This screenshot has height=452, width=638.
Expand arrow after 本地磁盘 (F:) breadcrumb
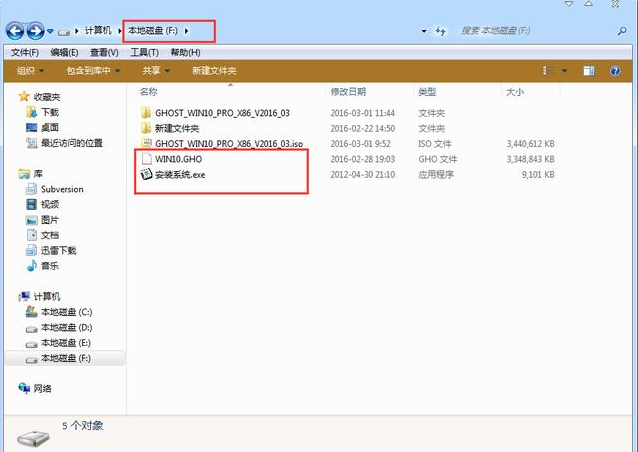[x=186, y=31]
